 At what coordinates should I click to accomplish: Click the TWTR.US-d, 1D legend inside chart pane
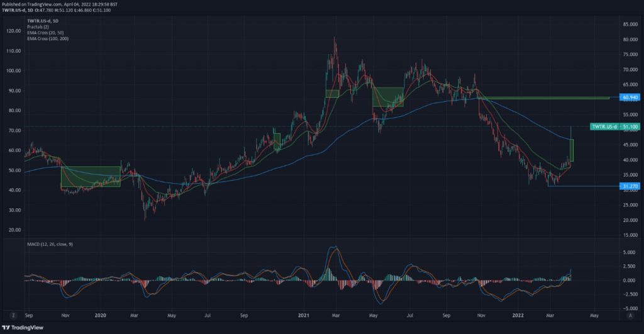pos(43,21)
